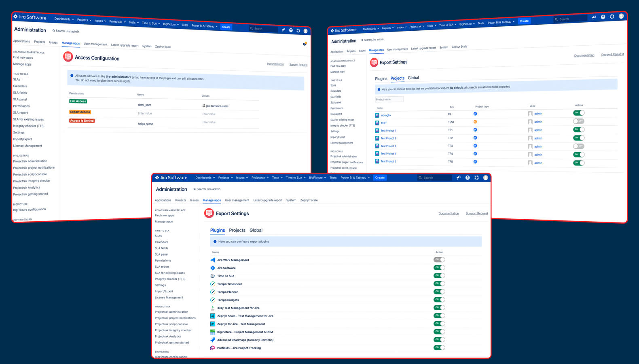Expand Dashboards menu in front window

205,178
